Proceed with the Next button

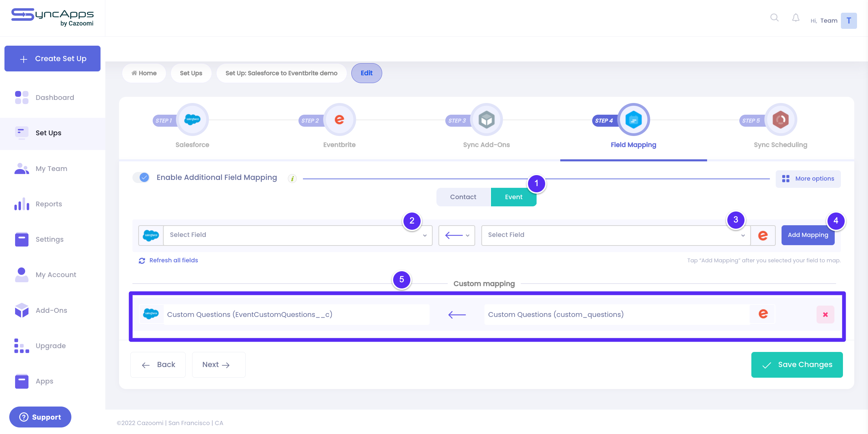click(219, 365)
